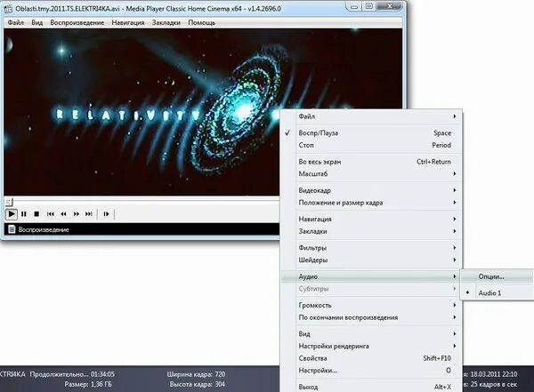Click the seek bar slider thumb
Image resolution: width=534 pixels, height=392 pixels.
[x=9, y=203]
